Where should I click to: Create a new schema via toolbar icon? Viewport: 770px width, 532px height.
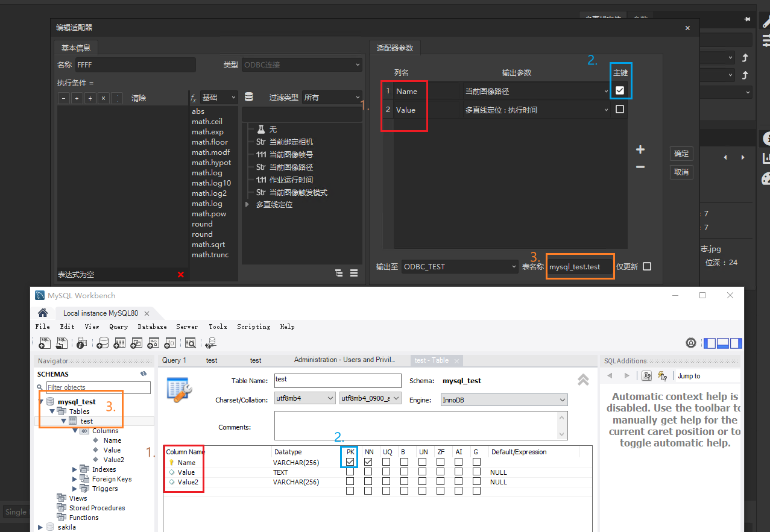click(x=103, y=343)
